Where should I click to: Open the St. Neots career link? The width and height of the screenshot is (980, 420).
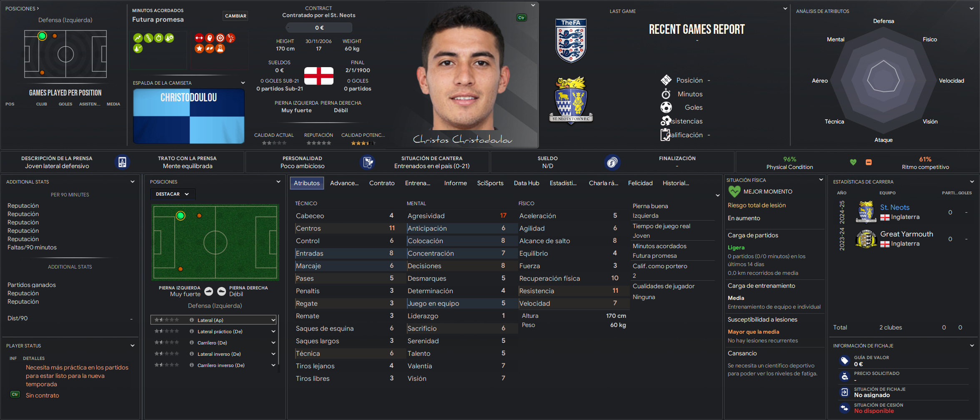pos(895,207)
